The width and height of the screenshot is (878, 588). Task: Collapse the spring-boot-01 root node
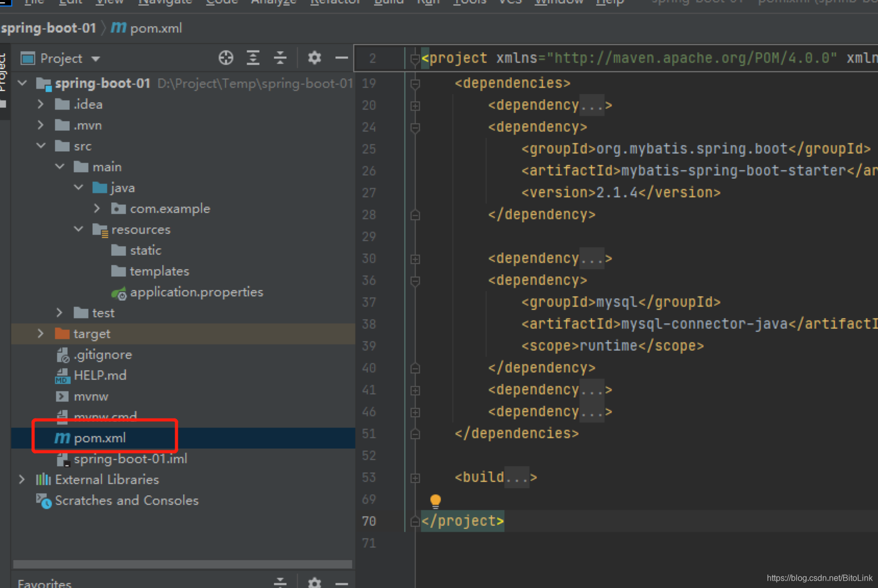pos(23,83)
